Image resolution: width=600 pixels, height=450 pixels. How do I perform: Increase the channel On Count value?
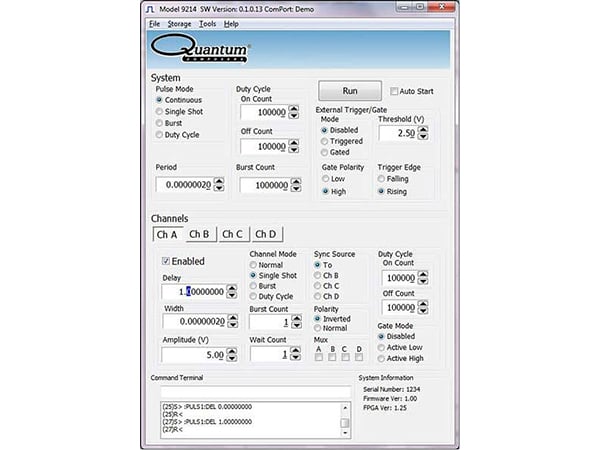pyautogui.click(x=423, y=274)
